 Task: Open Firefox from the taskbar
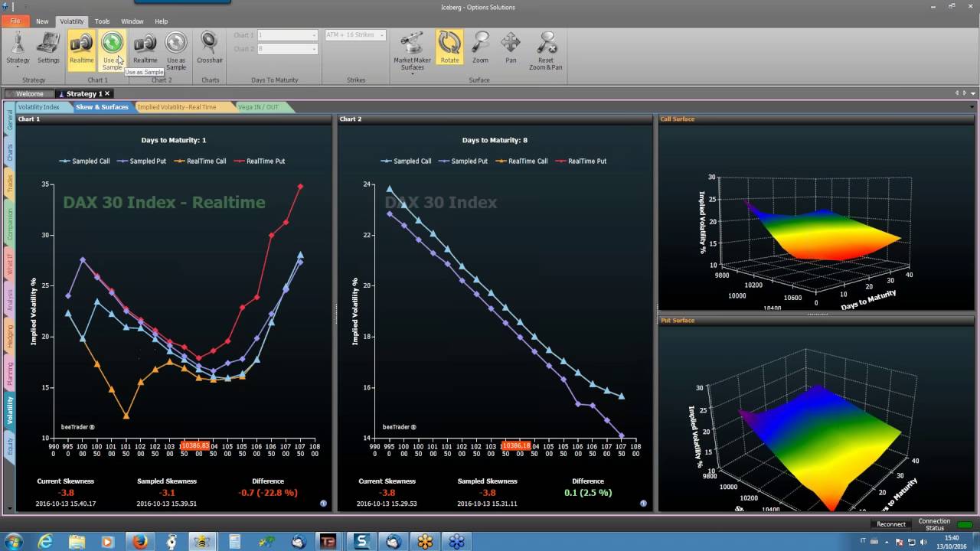tap(139, 542)
